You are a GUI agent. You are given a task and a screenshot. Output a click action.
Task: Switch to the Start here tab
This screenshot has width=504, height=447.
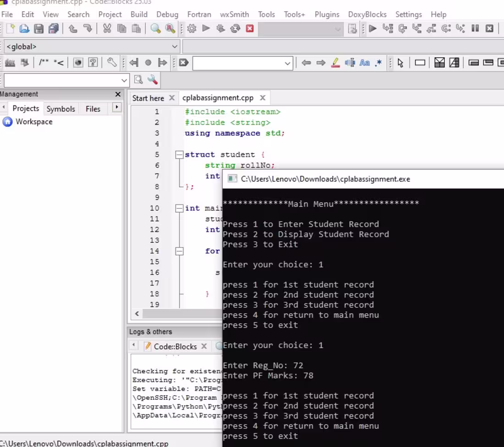(x=148, y=98)
